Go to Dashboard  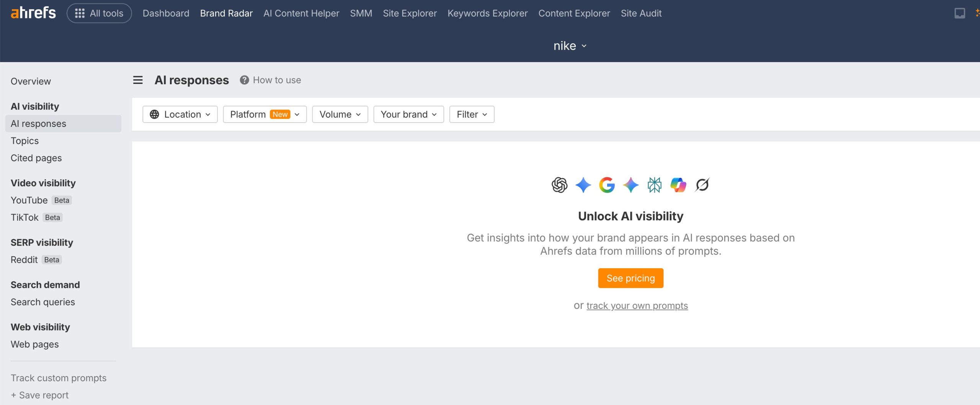pyautogui.click(x=166, y=13)
